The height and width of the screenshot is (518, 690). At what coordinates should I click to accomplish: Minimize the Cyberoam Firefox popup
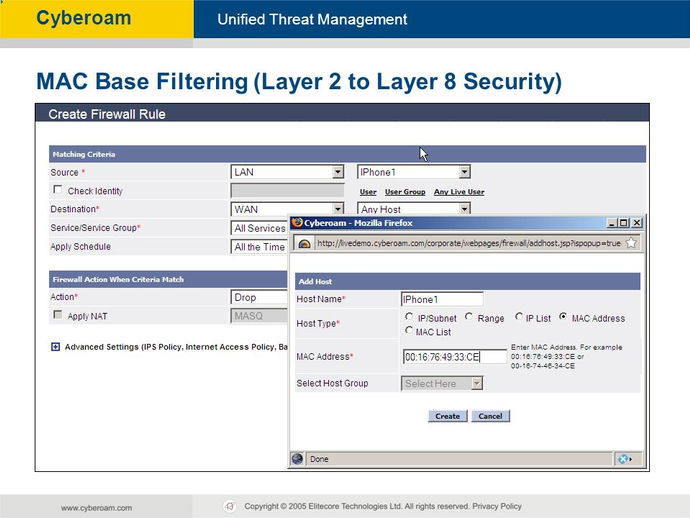point(612,223)
